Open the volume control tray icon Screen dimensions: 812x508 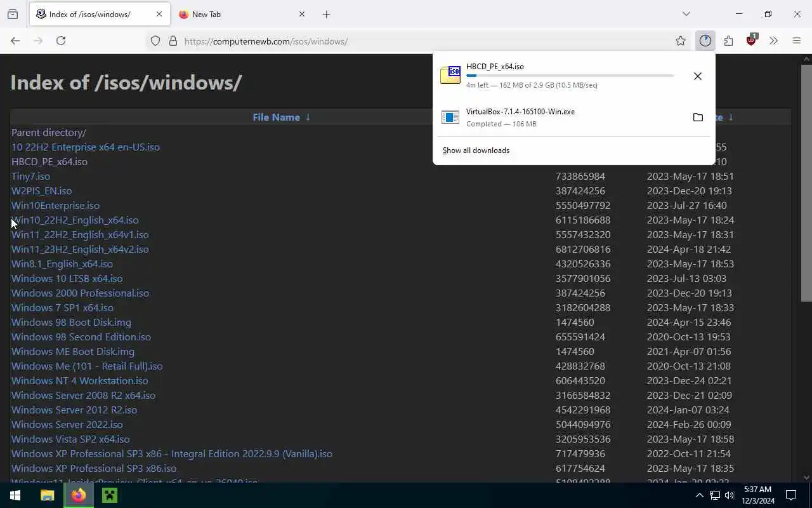point(730,495)
